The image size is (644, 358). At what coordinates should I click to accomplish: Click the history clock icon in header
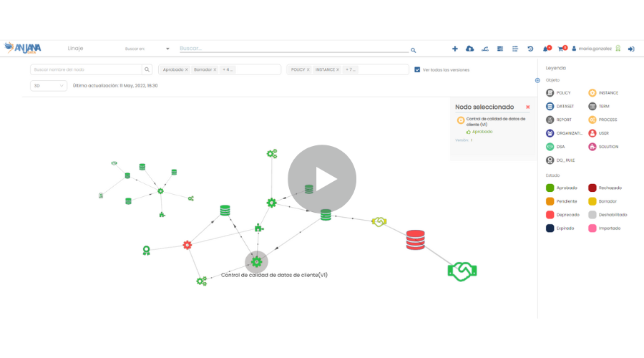tap(530, 49)
